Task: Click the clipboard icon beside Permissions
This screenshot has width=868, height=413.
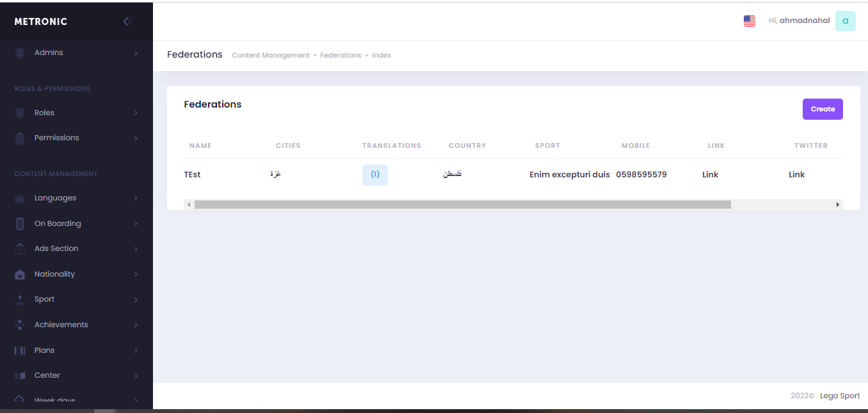Action: coord(20,138)
